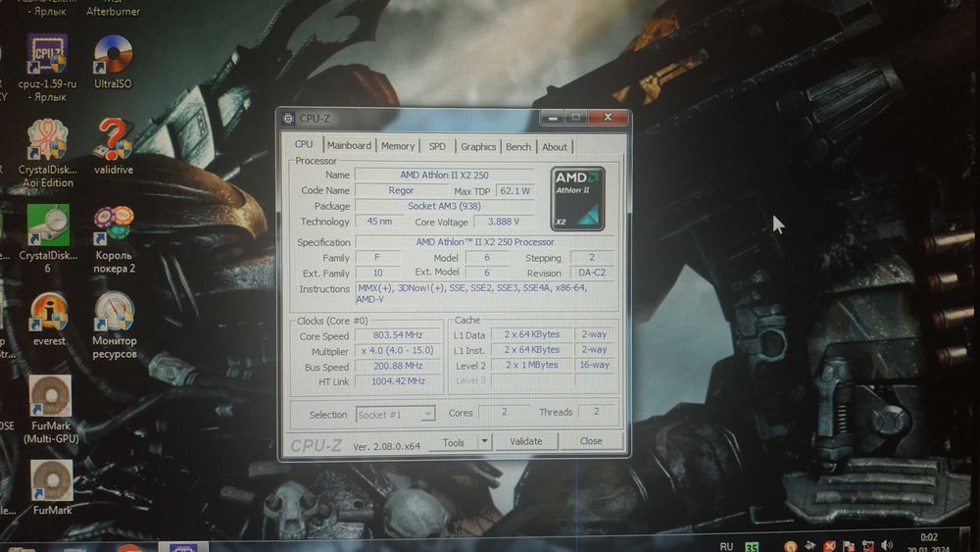Viewport: 980px width, 552px height.
Task: Click the Revision value DA-C2
Action: pos(592,273)
